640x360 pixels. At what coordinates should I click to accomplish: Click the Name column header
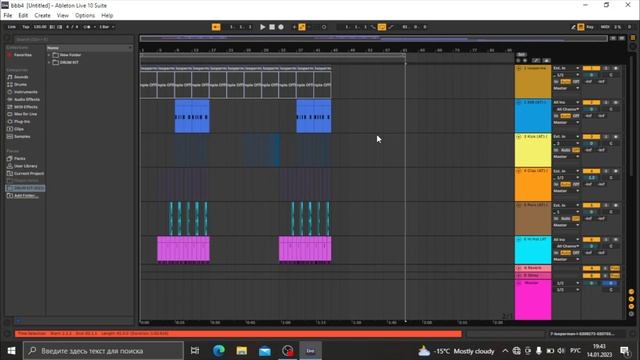89,48
